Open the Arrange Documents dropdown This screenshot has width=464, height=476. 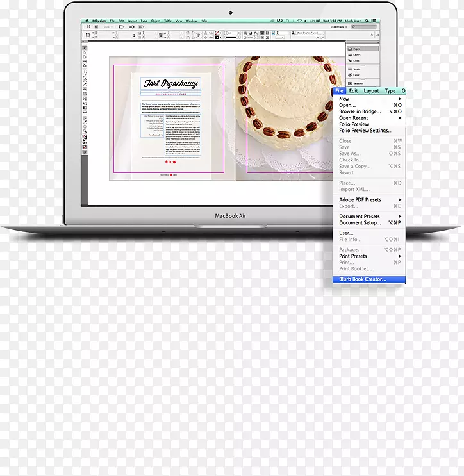[142, 27]
